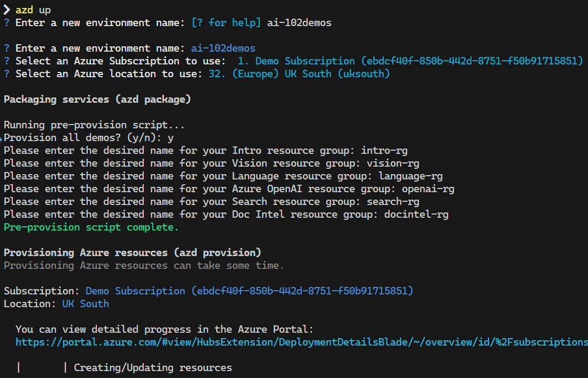588x378 pixels.
Task: Click the blue confirmed 'ai-102demos' environment name
Action: coord(223,48)
